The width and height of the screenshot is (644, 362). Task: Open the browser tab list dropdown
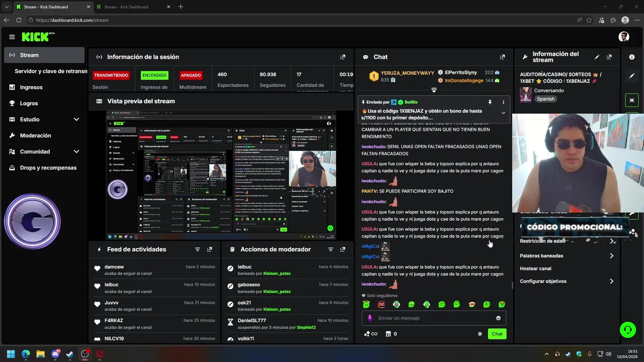pyautogui.click(x=6, y=7)
